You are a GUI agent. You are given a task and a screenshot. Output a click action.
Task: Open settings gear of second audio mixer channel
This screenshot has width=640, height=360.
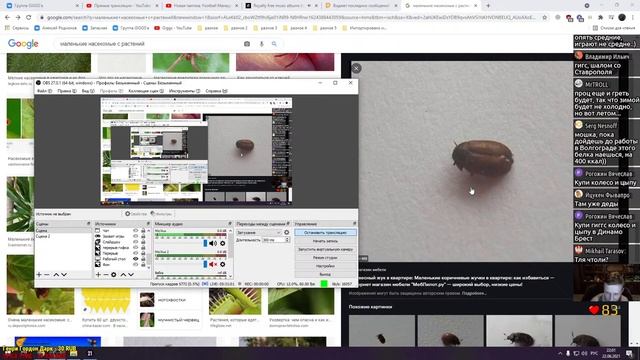point(222,264)
